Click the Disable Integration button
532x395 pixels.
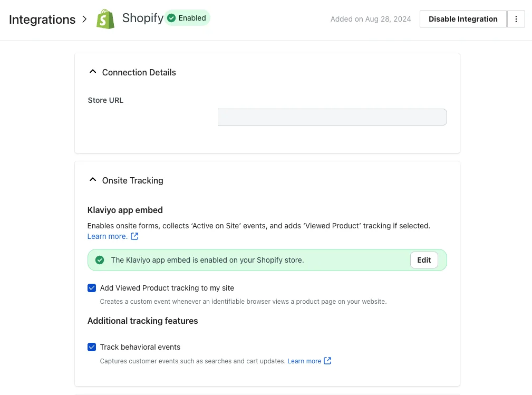coord(462,19)
